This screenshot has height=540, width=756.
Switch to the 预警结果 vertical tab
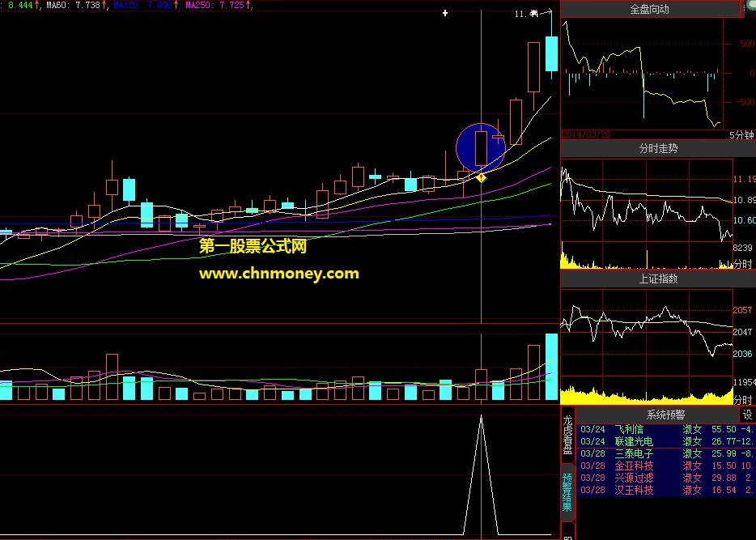[568, 491]
